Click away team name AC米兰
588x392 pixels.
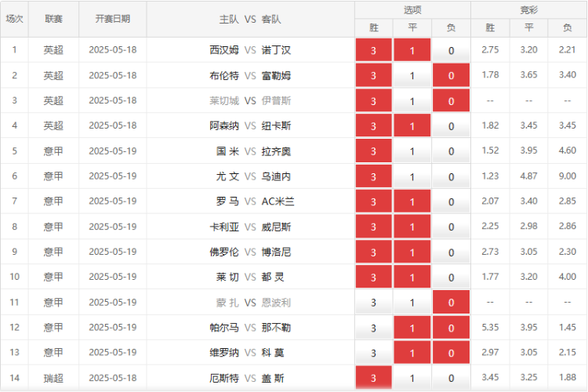coord(278,201)
